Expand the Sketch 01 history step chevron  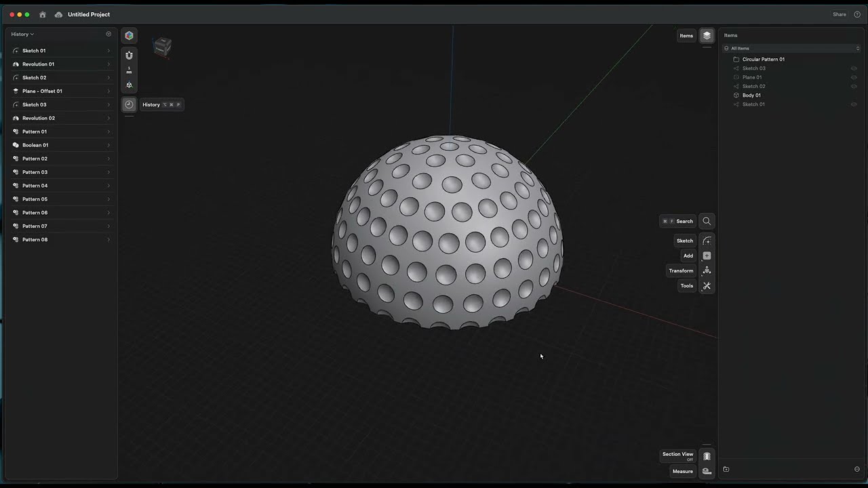108,51
